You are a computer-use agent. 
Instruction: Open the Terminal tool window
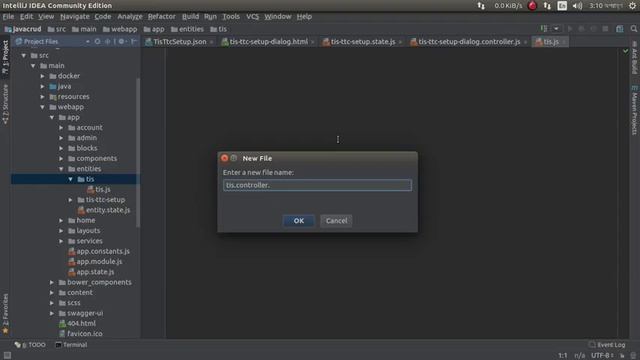pos(71,345)
